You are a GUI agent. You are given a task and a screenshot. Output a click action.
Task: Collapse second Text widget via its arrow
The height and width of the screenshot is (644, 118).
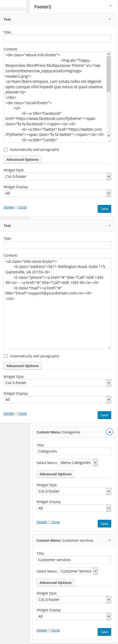110,225
